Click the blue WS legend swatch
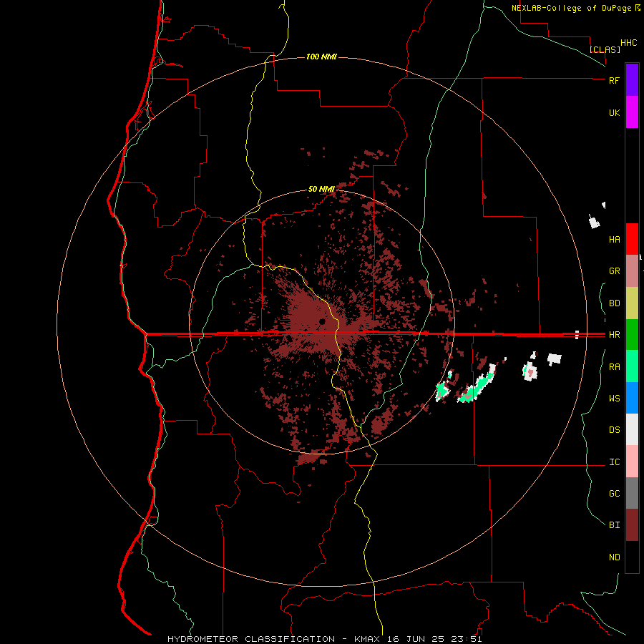Screen dimensions: 644x644 (632, 398)
